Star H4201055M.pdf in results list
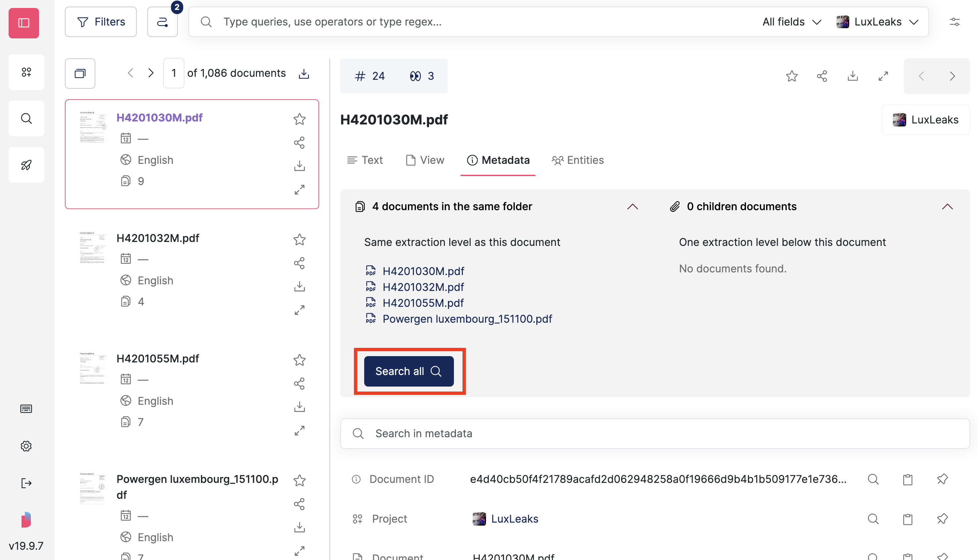 coord(299,360)
